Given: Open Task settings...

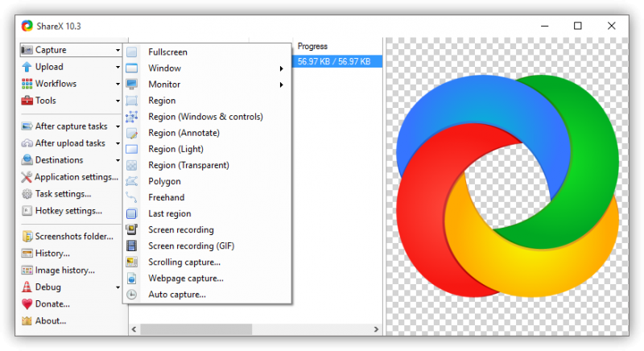Looking at the screenshot, I should pyautogui.click(x=56, y=194).
